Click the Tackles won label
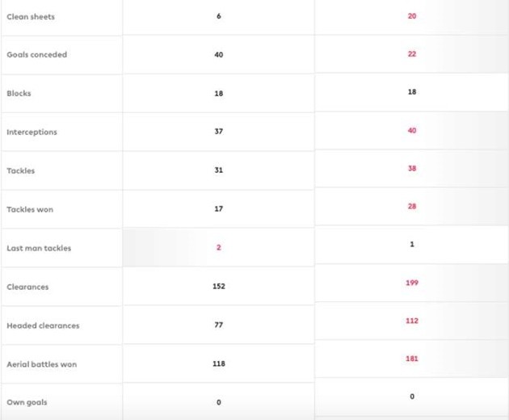The height and width of the screenshot is (420, 509). coord(30,210)
